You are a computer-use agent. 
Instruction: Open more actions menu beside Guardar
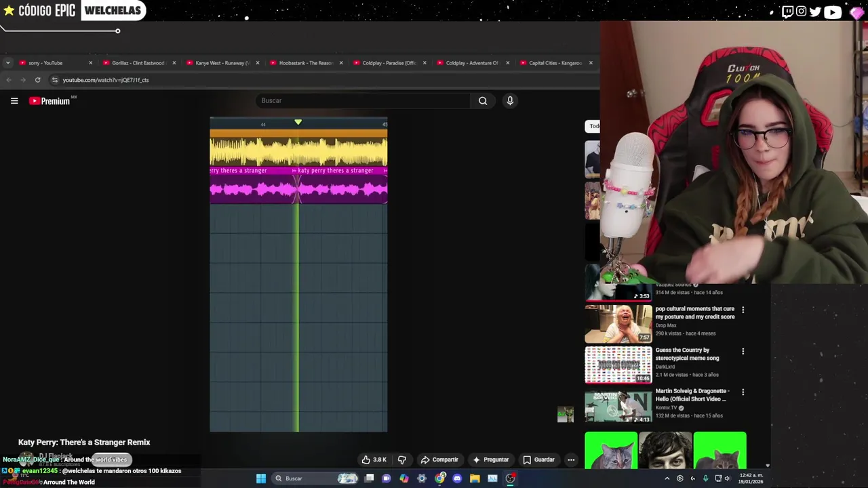pyautogui.click(x=571, y=460)
